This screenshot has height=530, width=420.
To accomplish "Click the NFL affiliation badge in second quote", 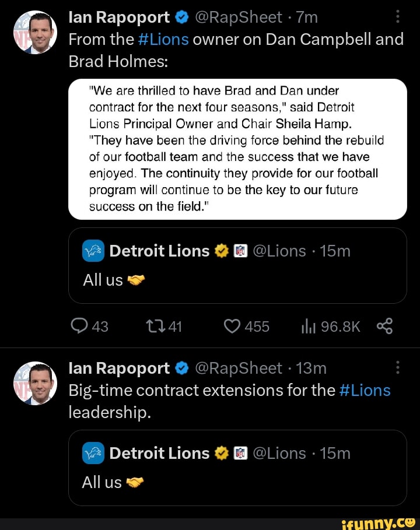I will tap(240, 453).
